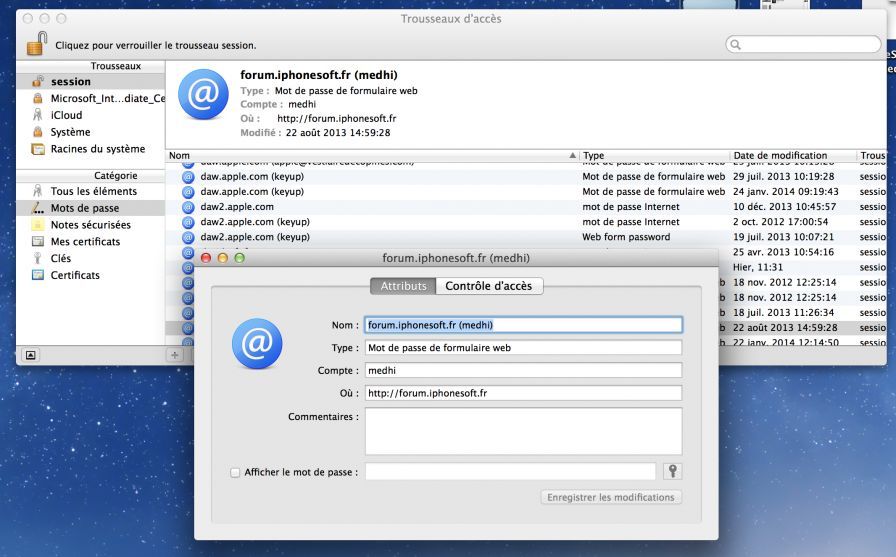The height and width of the screenshot is (557, 896).
Task: Switch to the Contrôle d'accès tab
Action: coord(490,286)
